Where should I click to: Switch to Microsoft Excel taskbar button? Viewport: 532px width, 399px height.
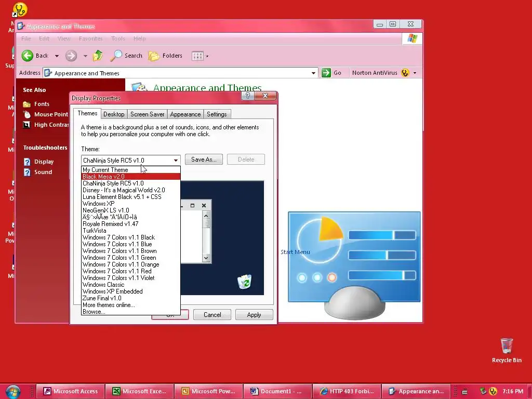(x=140, y=391)
